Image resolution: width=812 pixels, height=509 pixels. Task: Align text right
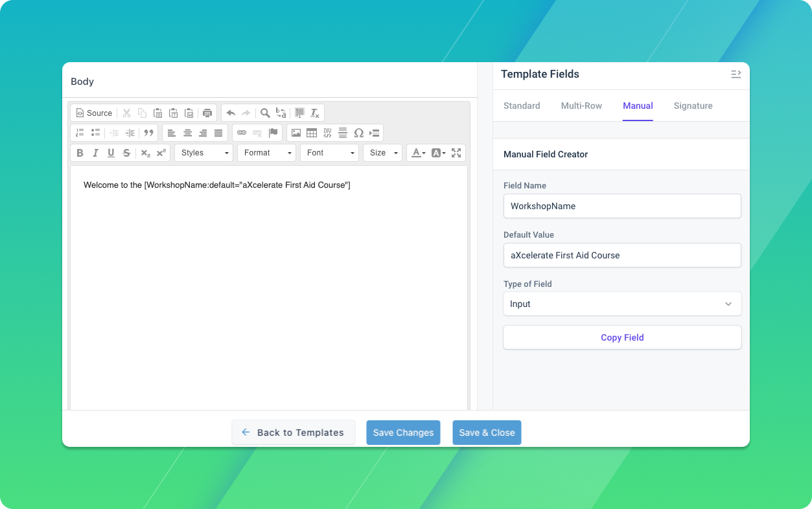[203, 133]
